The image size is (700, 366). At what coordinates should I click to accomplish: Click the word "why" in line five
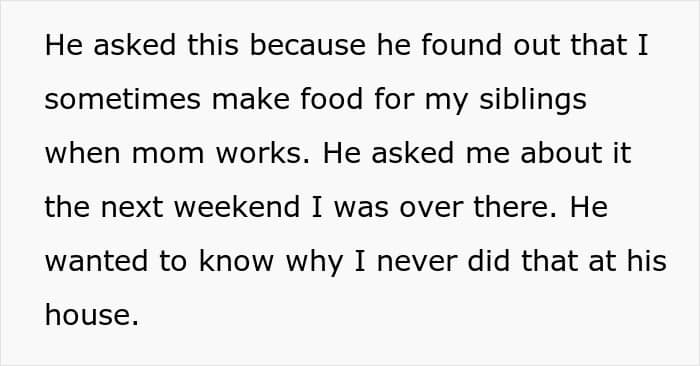314,263
